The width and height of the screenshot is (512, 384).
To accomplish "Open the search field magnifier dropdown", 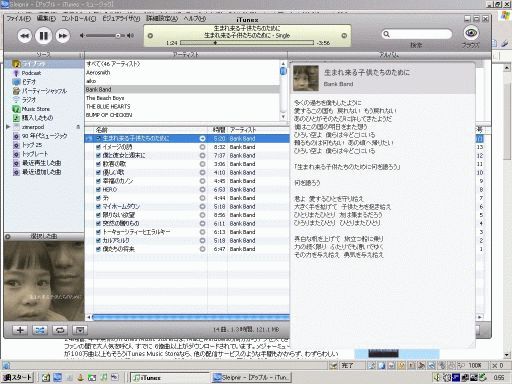I will 387,34.
